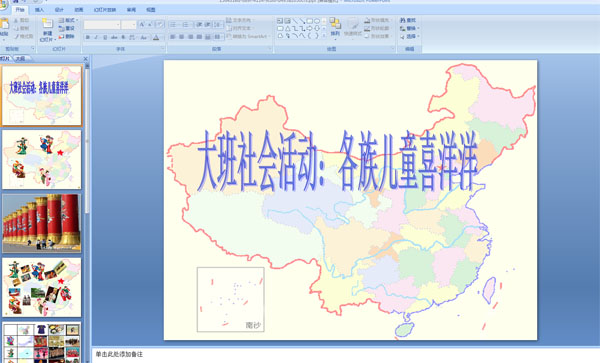This screenshot has height=363, width=600.
Task: Select the Oval shape in shapes gallery
Action: (x=317, y=21)
